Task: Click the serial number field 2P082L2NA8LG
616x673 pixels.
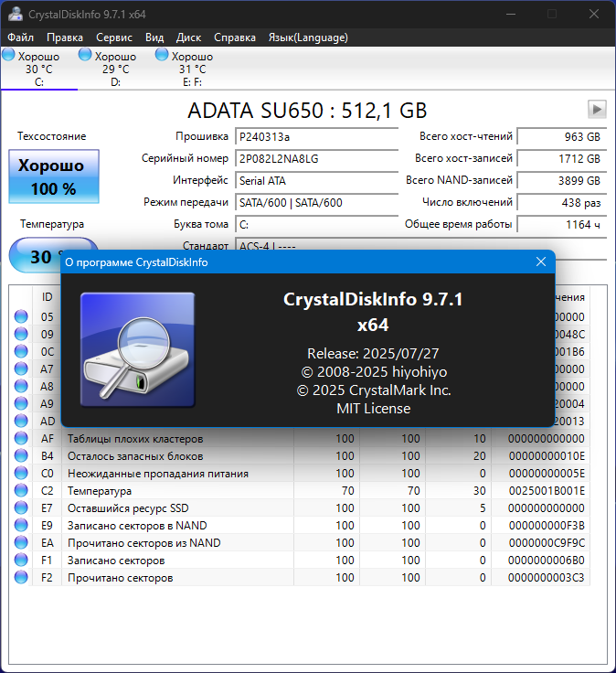Action: click(316, 159)
